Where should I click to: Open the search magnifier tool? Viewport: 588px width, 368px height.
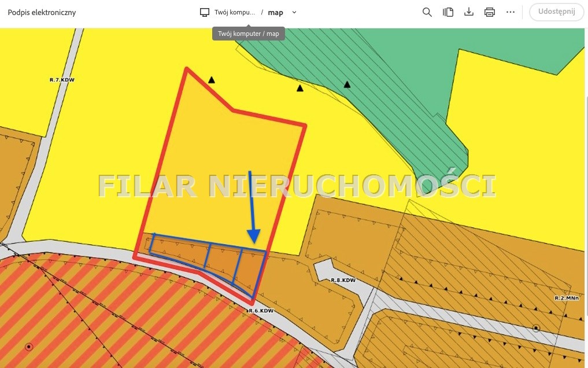[x=427, y=12]
